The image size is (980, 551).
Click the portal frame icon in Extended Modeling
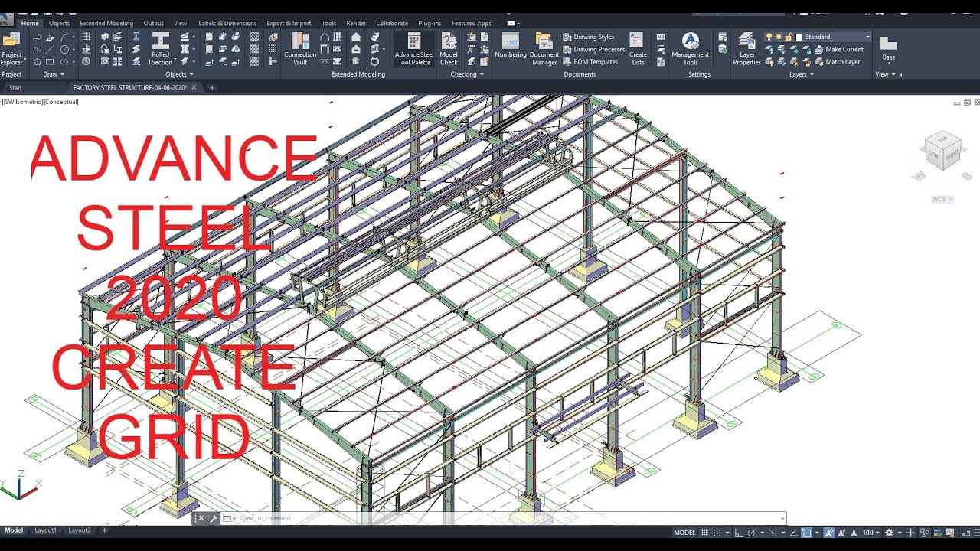[x=324, y=37]
